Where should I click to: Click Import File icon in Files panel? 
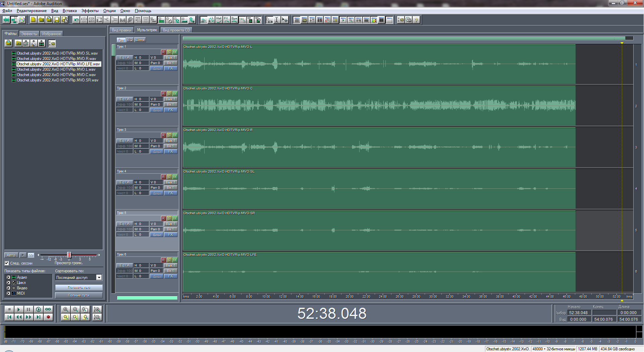click(x=8, y=43)
